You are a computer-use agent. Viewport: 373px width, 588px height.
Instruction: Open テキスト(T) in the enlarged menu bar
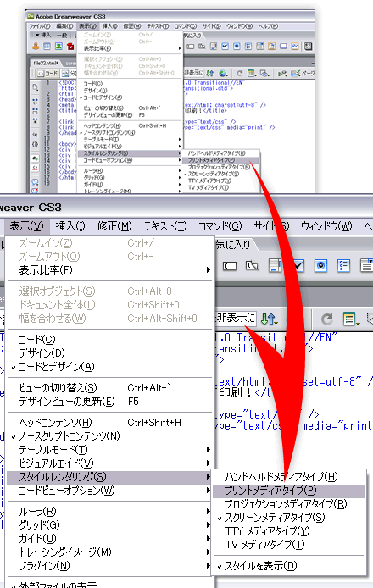164,226
